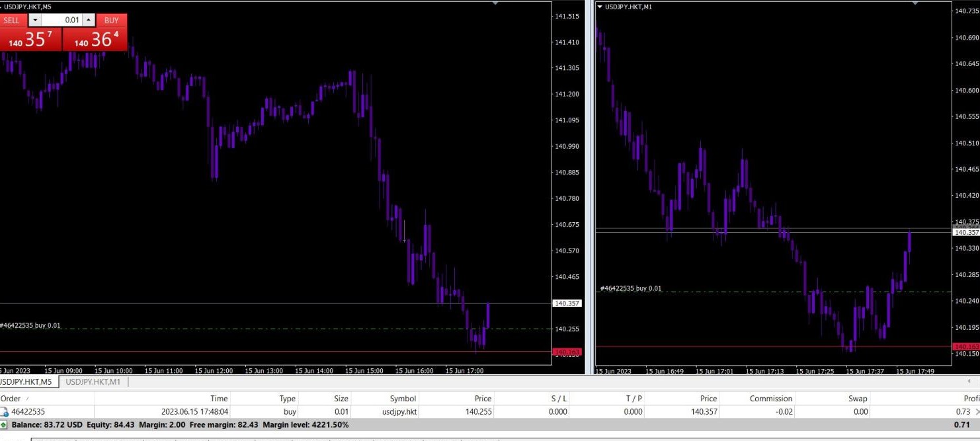The height and width of the screenshot is (441, 980).
Task: Click the chart tabs scroll arrow
Action: pos(969,381)
